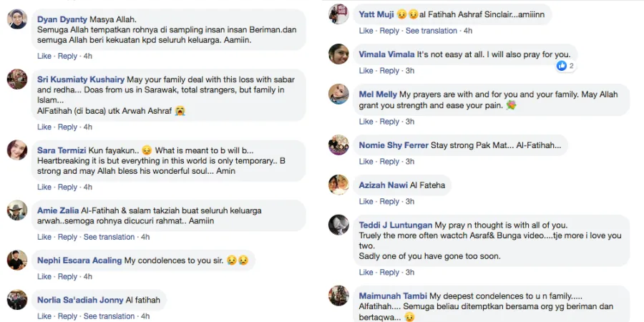The image size is (644, 322).
Task: View Nephi Escara Acaling's profile picture
Action: pyautogui.click(x=17, y=260)
